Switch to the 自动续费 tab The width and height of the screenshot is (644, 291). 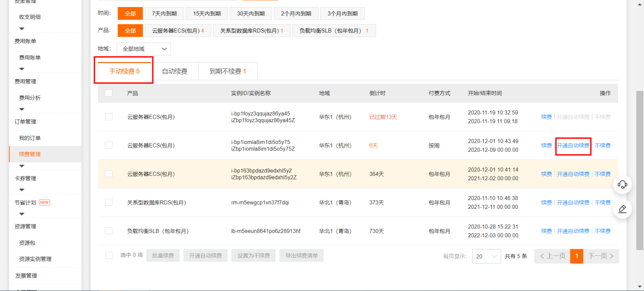175,71
